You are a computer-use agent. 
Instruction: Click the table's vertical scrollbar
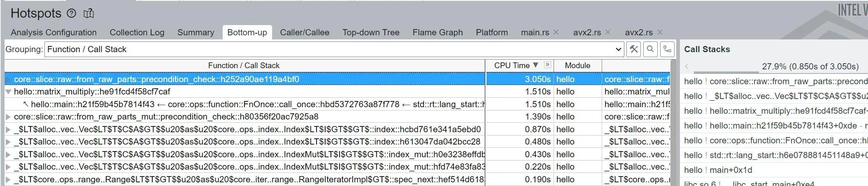pyautogui.click(x=673, y=123)
